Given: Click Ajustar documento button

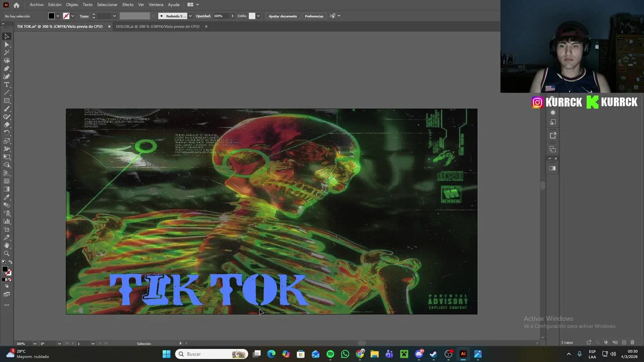Looking at the screenshot, I should point(283,16).
